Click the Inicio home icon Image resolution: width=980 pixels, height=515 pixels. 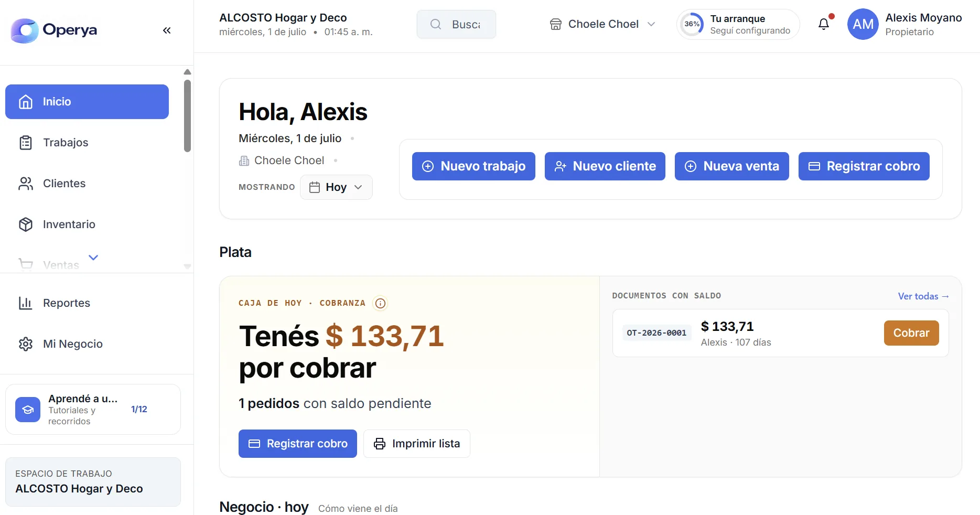(x=26, y=102)
